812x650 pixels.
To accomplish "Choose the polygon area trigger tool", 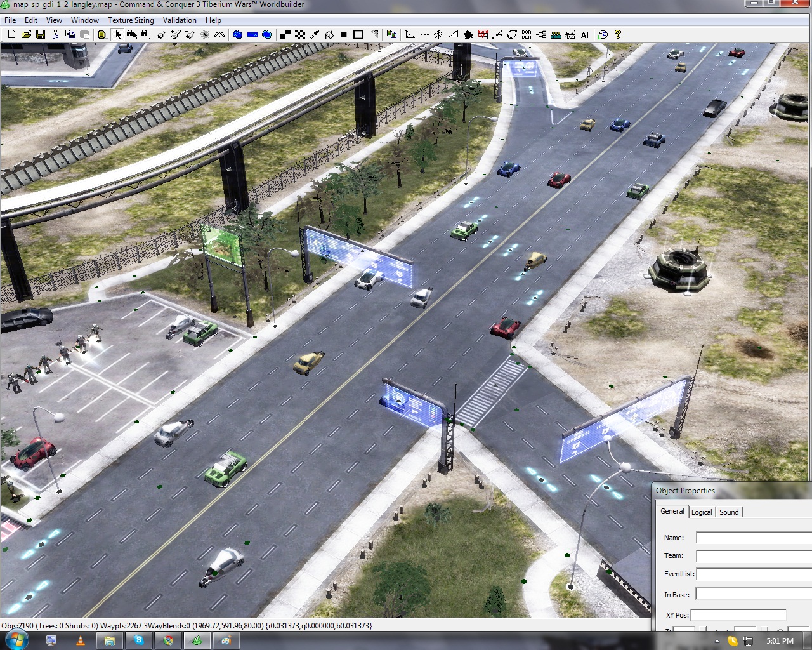I will [x=512, y=34].
